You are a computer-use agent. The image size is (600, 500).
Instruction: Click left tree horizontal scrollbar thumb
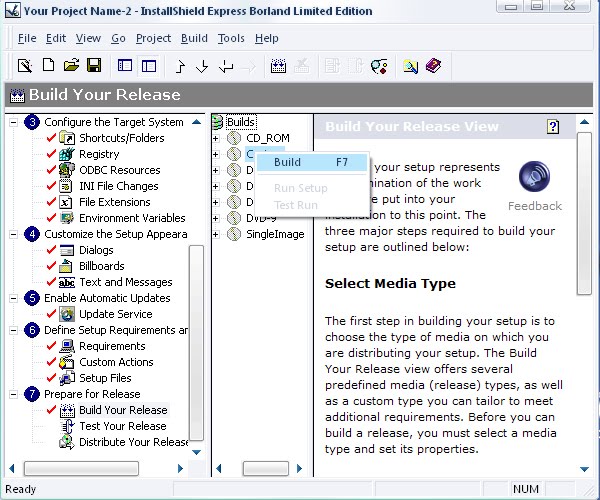tap(81, 468)
